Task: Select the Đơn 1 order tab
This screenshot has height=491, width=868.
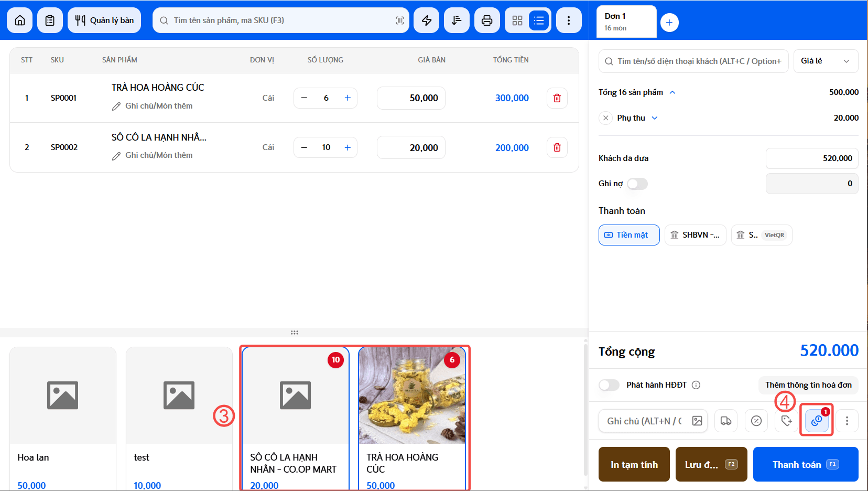Action: [626, 22]
